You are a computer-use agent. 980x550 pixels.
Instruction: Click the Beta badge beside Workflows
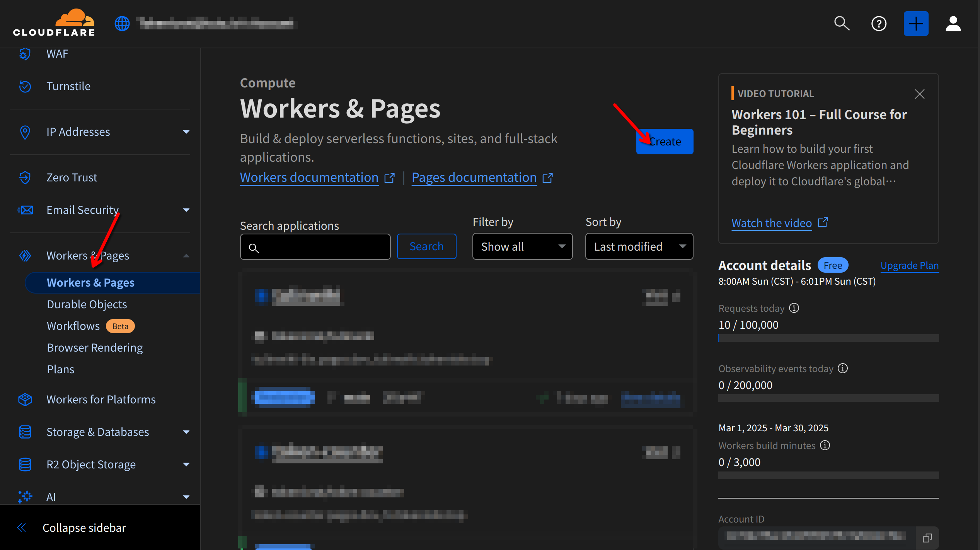[120, 326]
